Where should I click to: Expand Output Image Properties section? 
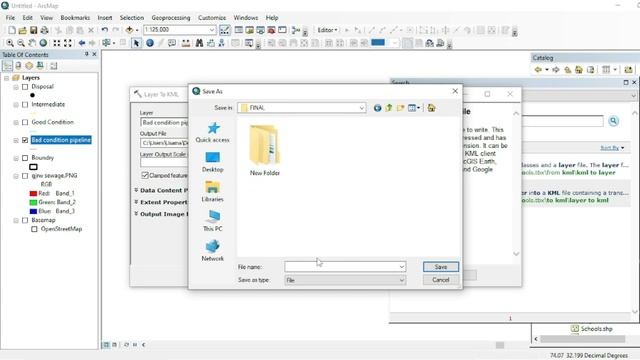click(x=136, y=214)
